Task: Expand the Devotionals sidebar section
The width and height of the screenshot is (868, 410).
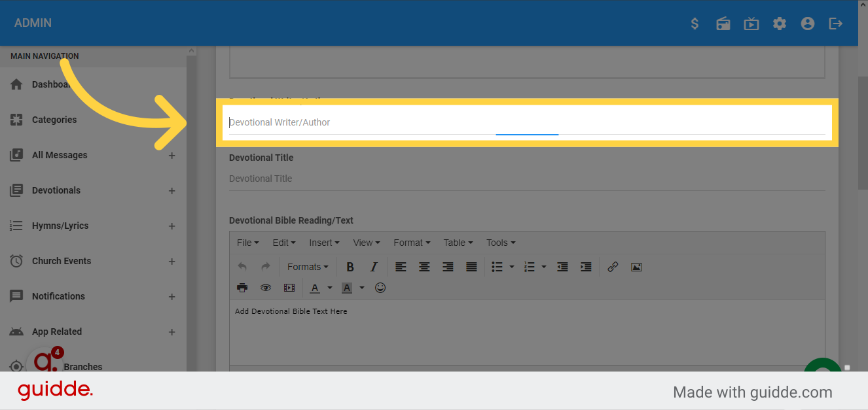Action: [172, 191]
